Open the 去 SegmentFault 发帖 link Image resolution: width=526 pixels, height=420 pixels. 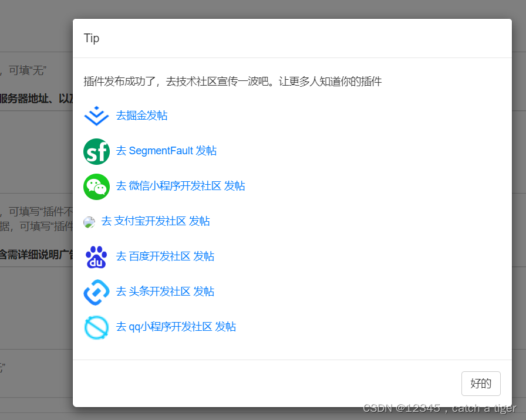click(x=166, y=151)
